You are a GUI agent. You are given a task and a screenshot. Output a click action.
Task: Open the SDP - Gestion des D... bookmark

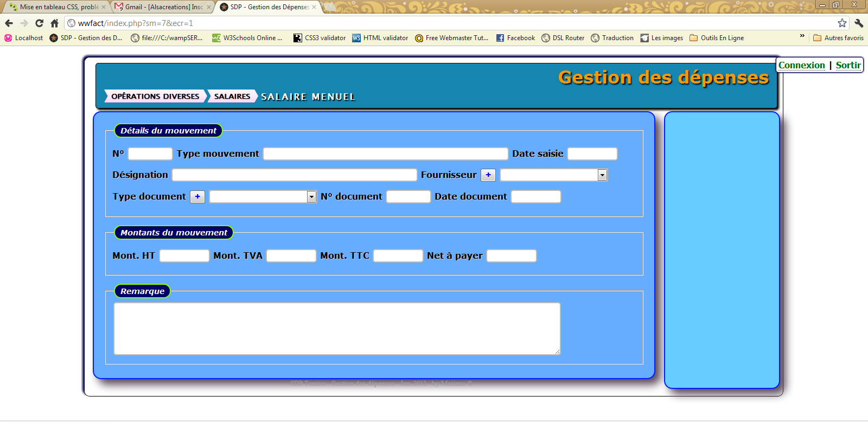pos(86,38)
